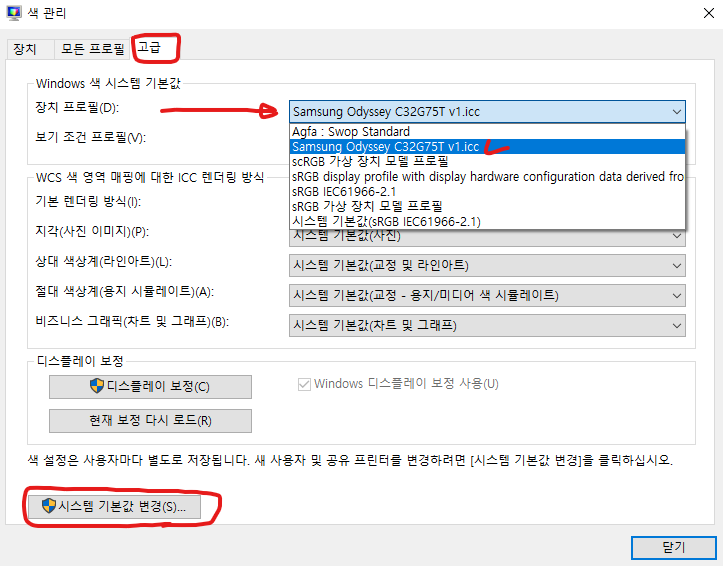Close the 색 관리 window

click(x=709, y=13)
